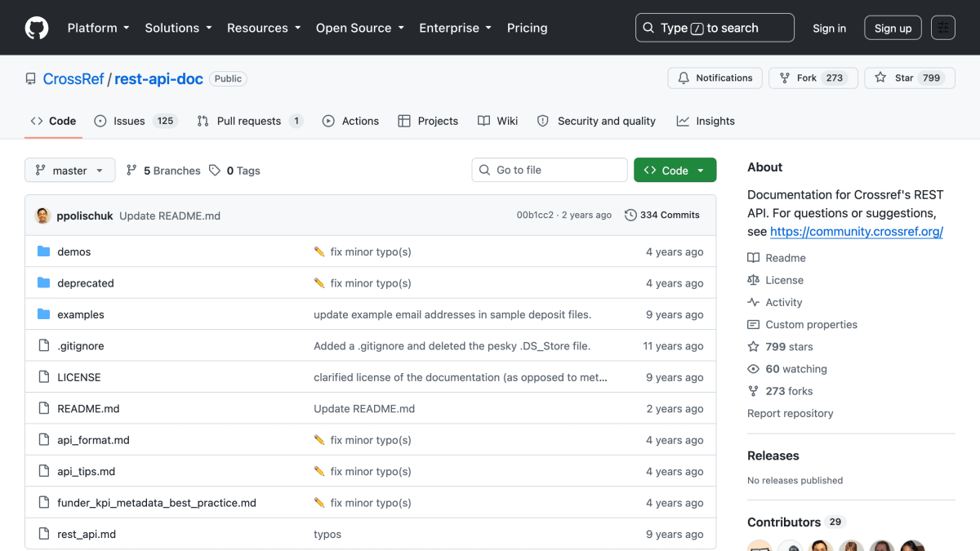The width and height of the screenshot is (980, 551).
Task: Open the demos folder
Action: coord(73,251)
